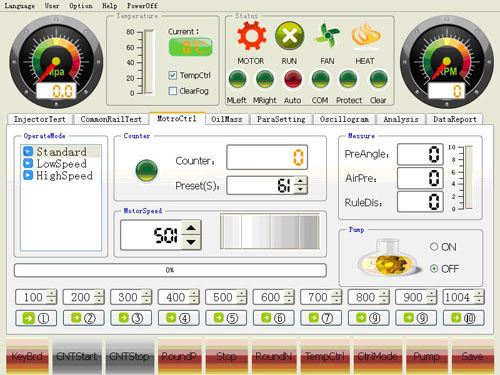Click the COM indicator light
The image size is (500, 375).
[320, 79]
